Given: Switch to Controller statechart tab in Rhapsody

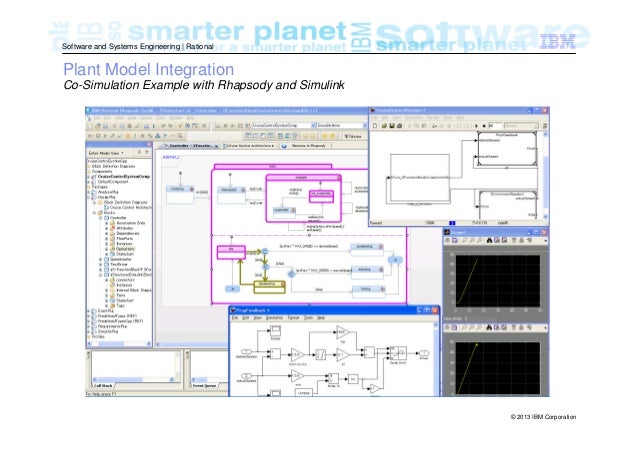Looking at the screenshot, I should pos(190,146).
